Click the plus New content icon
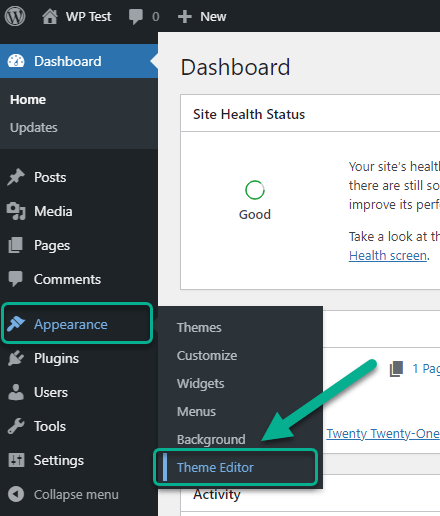This screenshot has height=516, width=440. 185,17
